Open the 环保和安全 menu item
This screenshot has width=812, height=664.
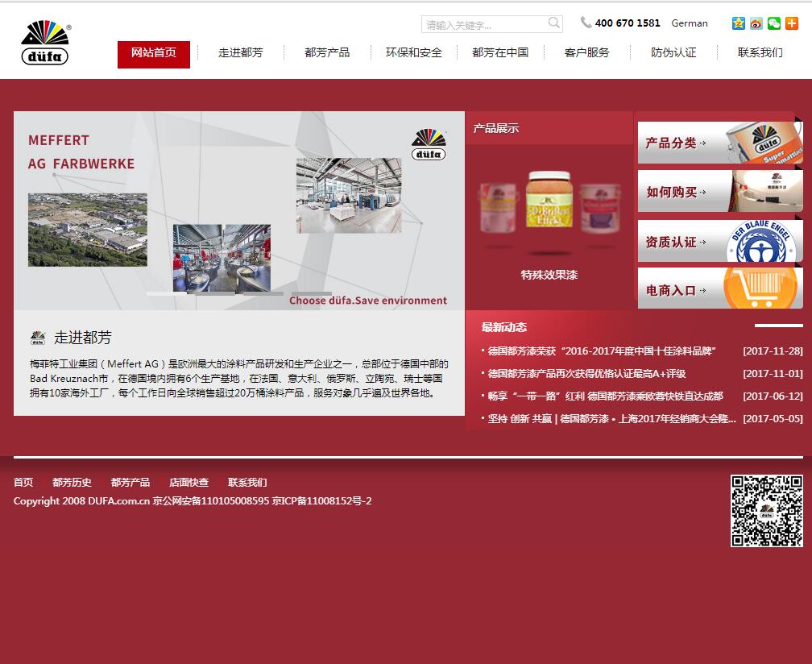point(414,52)
